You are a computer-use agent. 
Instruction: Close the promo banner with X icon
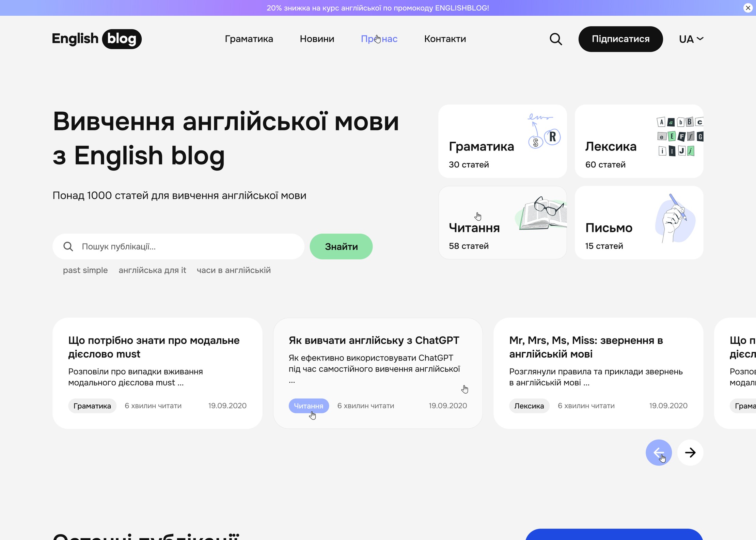point(748,8)
